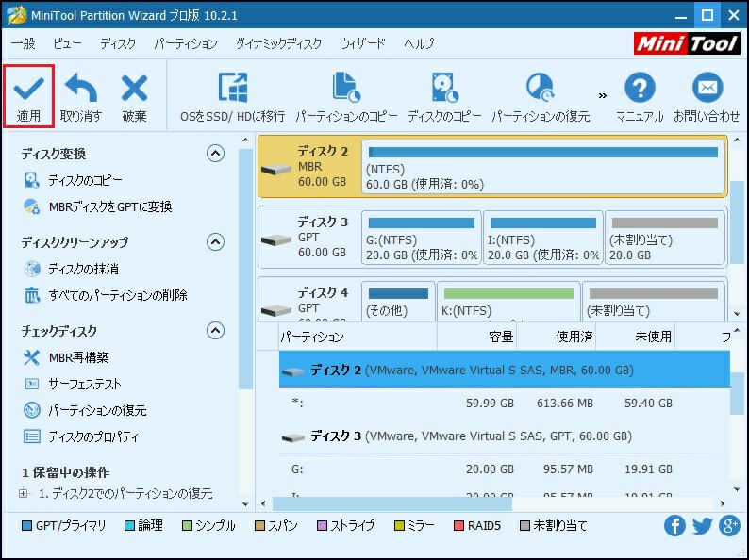This screenshot has height=560, width=749.
Task: Click pending operation ディスク2でのパーティションの復元
Action: pyautogui.click(x=125, y=493)
